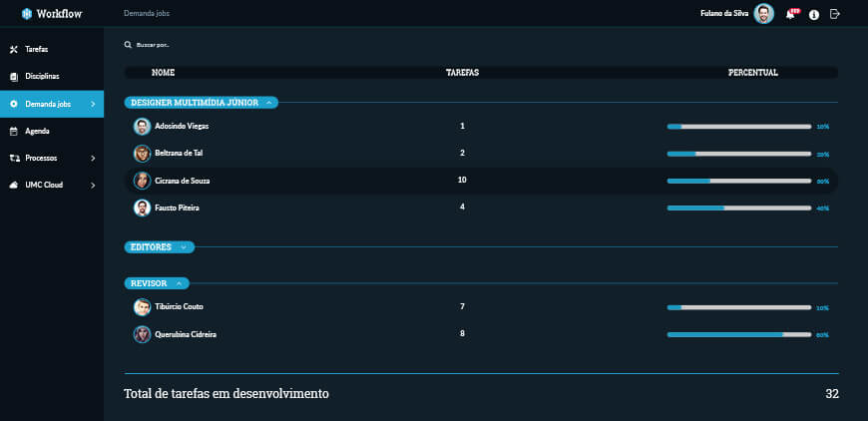Sort by the Tarefas column header
Viewport: 868px width, 421px height.
pyautogui.click(x=462, y=73)
